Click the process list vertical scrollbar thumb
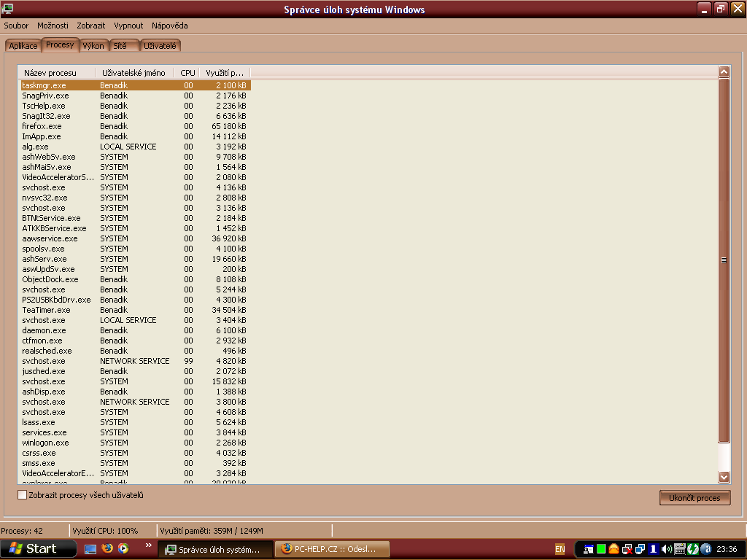 click(724, 260)
